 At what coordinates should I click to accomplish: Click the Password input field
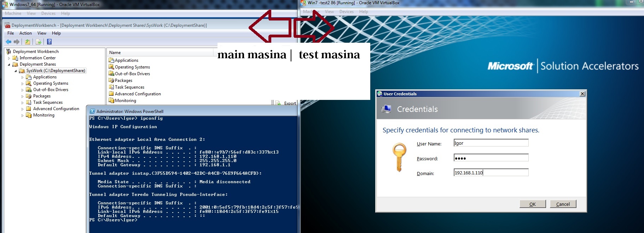coord(491,158)
